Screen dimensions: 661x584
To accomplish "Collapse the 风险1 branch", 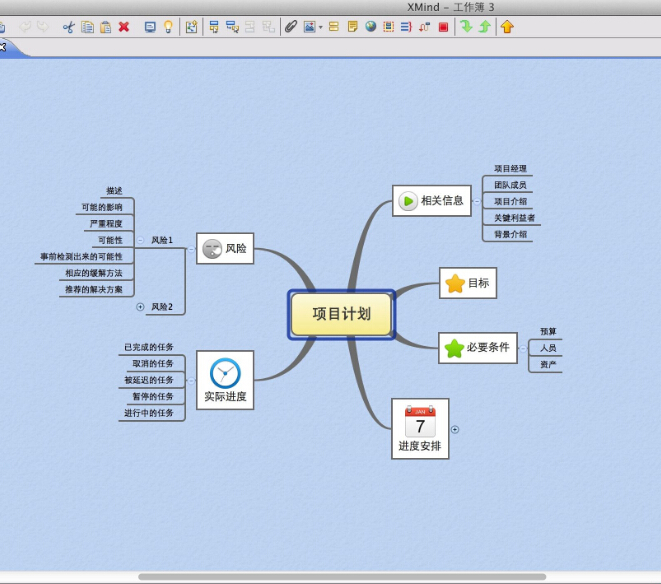I will coord(140,240).
